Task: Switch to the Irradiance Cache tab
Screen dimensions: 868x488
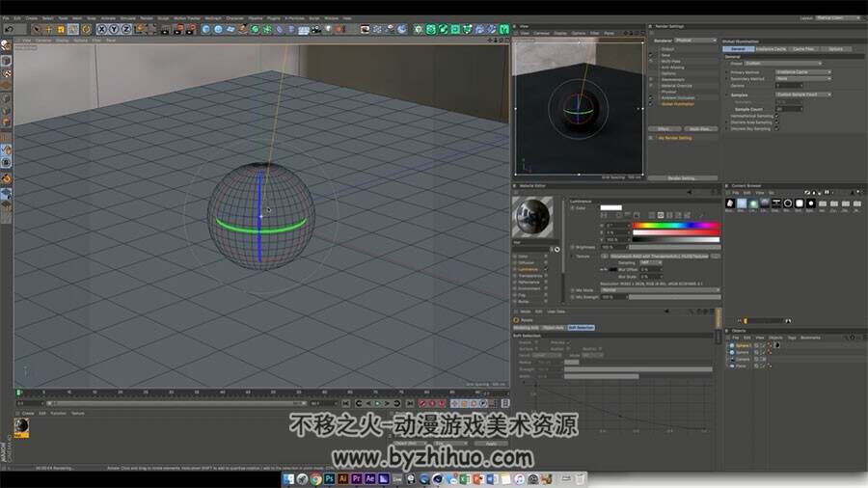Action: pos(772,49)
